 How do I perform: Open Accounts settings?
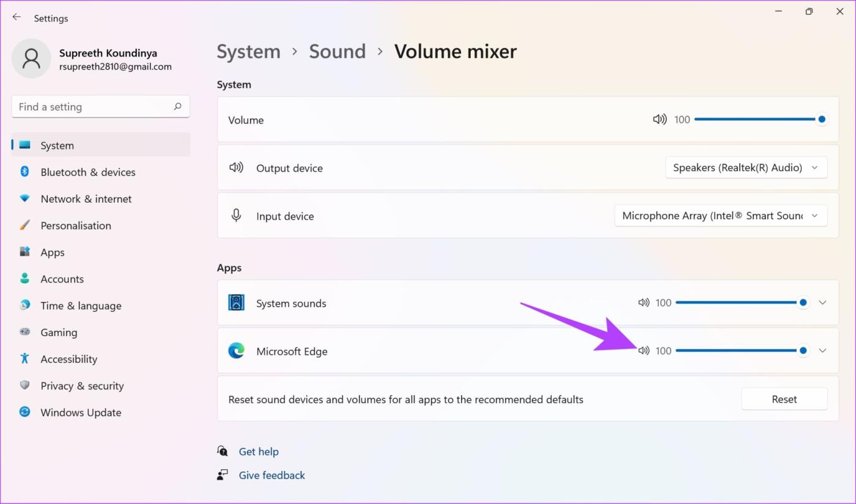pyautogui.click(x=101, y=279)
